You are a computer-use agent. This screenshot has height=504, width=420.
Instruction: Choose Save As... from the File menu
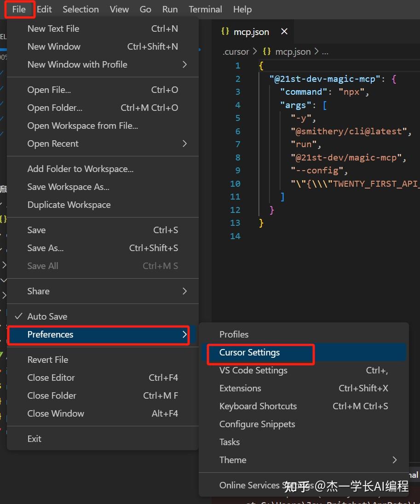[x=46, y=248]
